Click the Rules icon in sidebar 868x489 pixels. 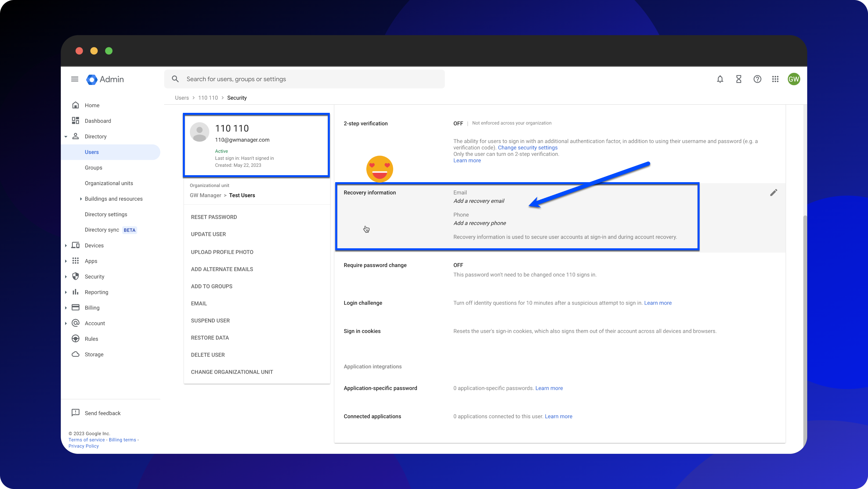point(75,339)
